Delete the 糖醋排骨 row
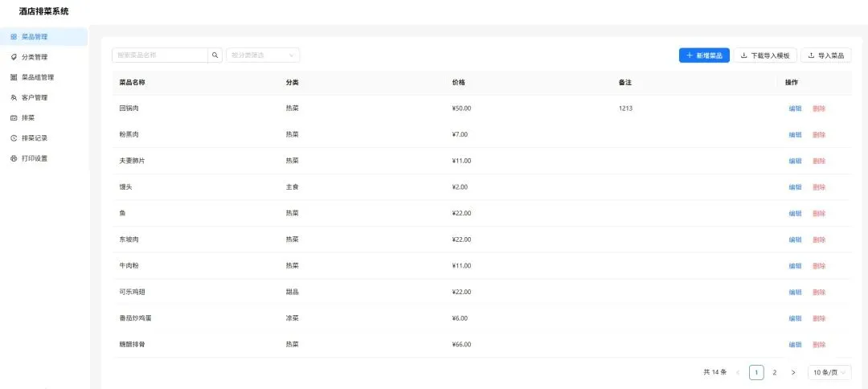Image resolution: width=868 pixels, height=389 pixels. coord(819,345)
